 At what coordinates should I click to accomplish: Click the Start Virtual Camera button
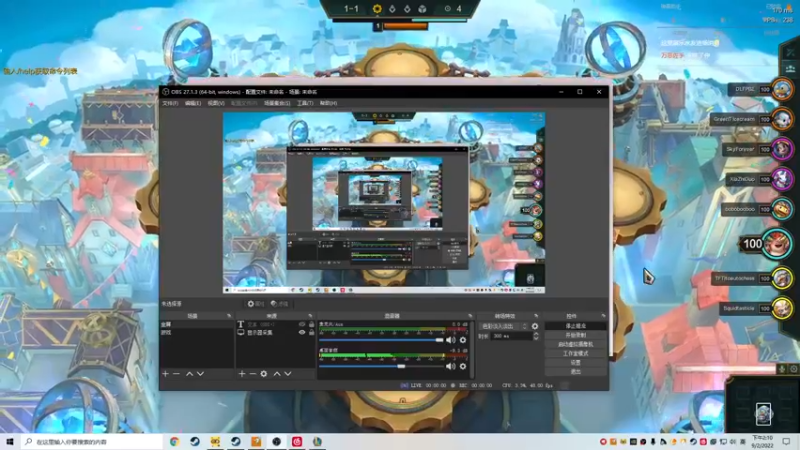click(x=576, y=344)
